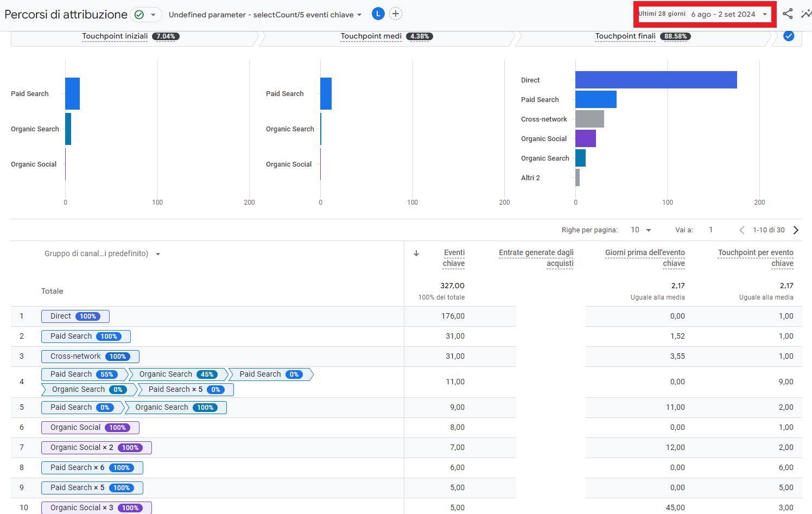This screenshot has height=514, width=812.
Task: Click the Percorsi di attribuzione report title
Action: 66,15
